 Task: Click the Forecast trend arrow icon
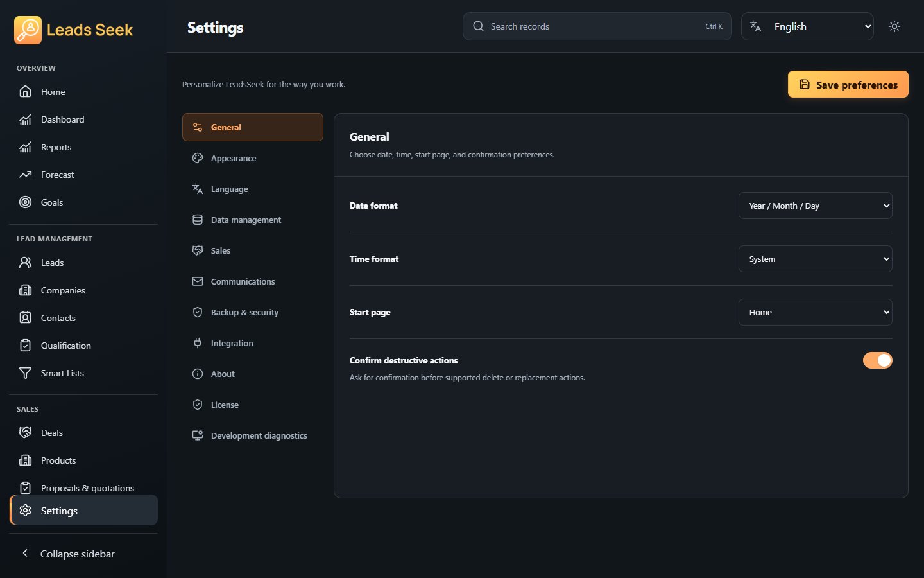pos(25,175)
